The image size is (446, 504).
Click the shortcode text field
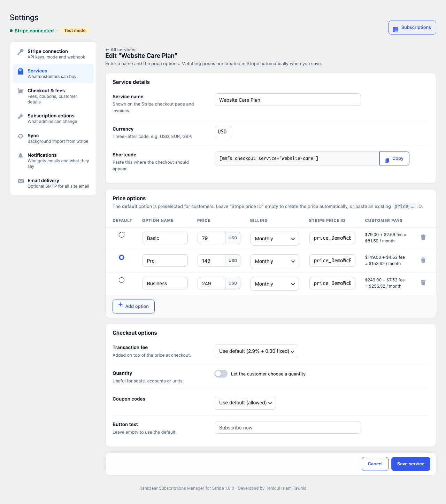(x=297, y=158)
